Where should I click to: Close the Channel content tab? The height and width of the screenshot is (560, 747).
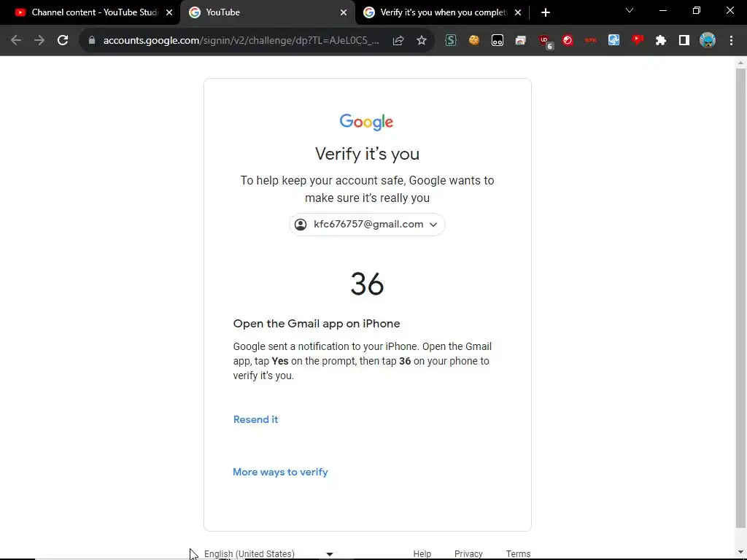click(169, 13)
